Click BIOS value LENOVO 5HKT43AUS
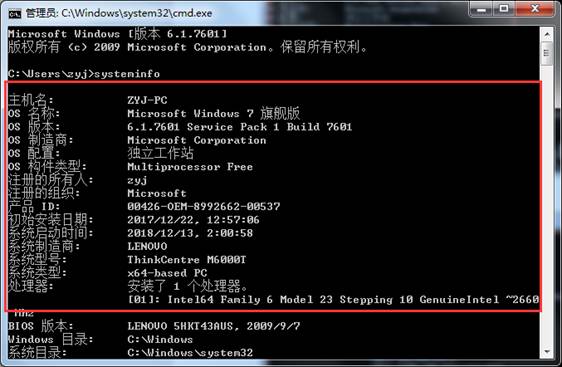The image size is (562, 367). point(214,326)
